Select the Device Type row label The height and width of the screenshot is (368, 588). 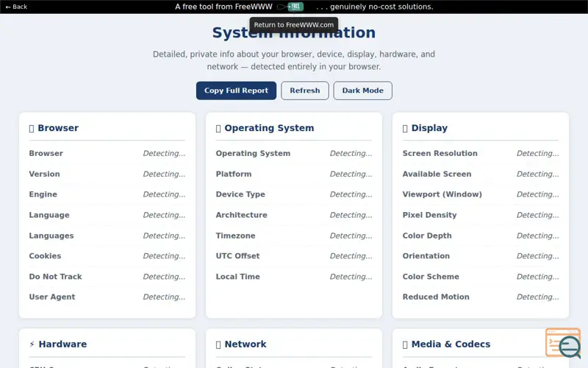(240, 194)
